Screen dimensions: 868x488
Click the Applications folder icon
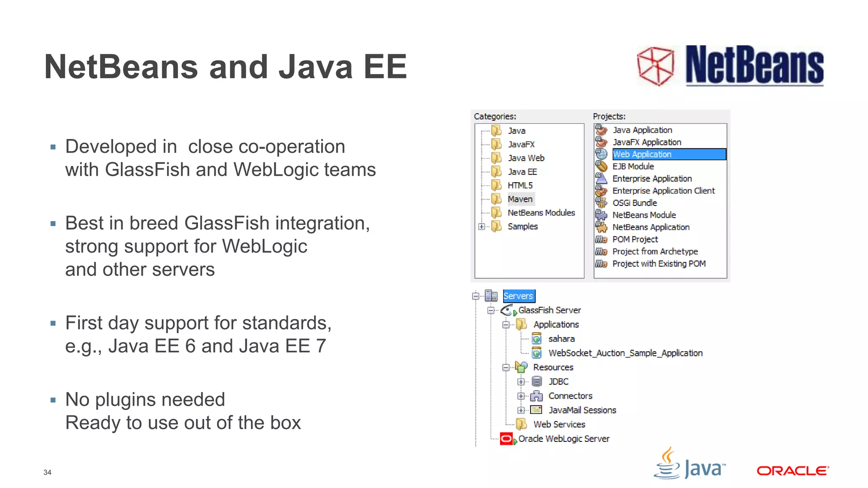521,324
